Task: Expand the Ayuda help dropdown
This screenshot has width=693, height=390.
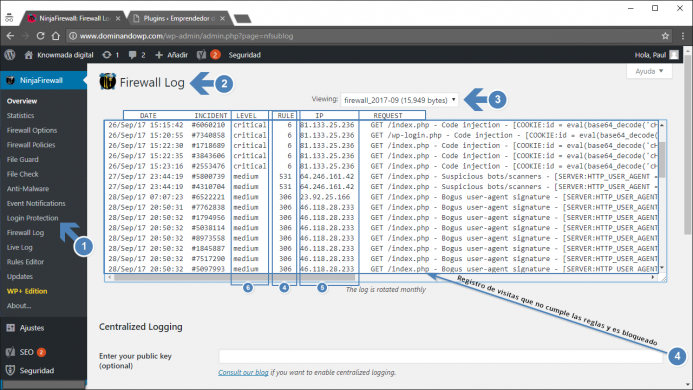Action: (x=649, y=71)
